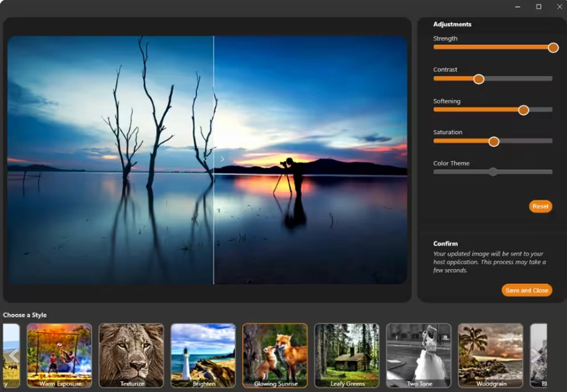
Task: Click the Reset button
Action: pos(540,206)
